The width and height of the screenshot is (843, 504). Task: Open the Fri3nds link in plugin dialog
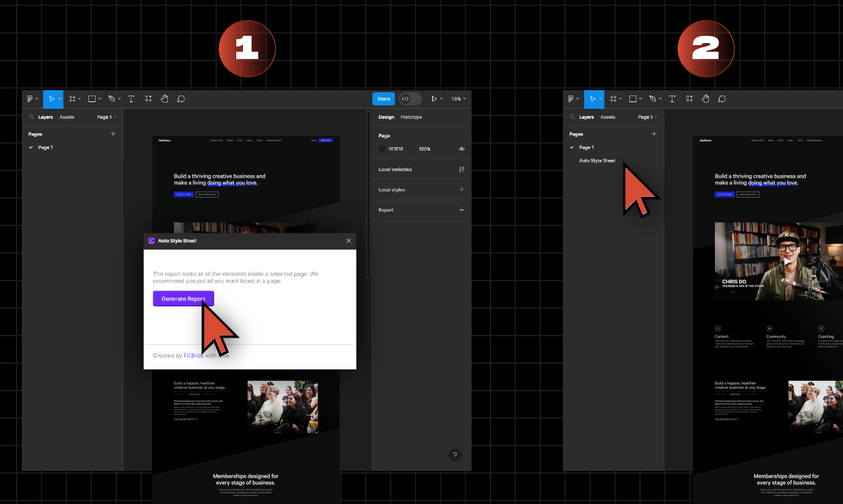tap(193, 355)
